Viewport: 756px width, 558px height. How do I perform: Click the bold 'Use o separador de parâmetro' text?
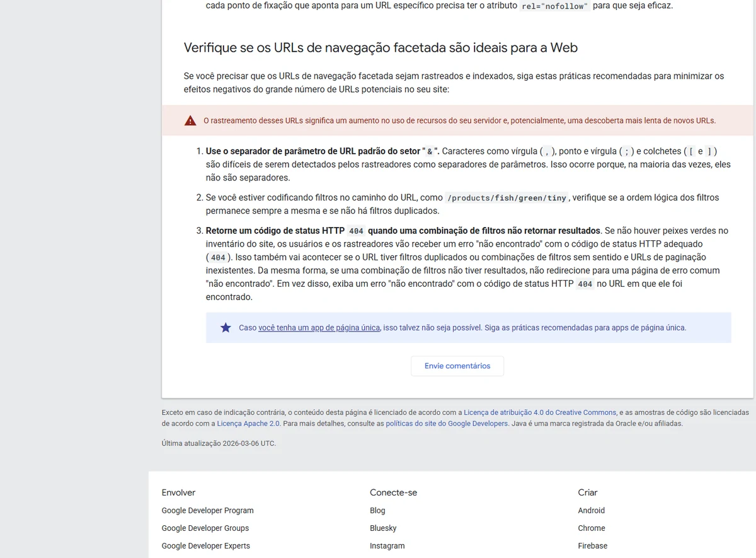pos(323,151)
